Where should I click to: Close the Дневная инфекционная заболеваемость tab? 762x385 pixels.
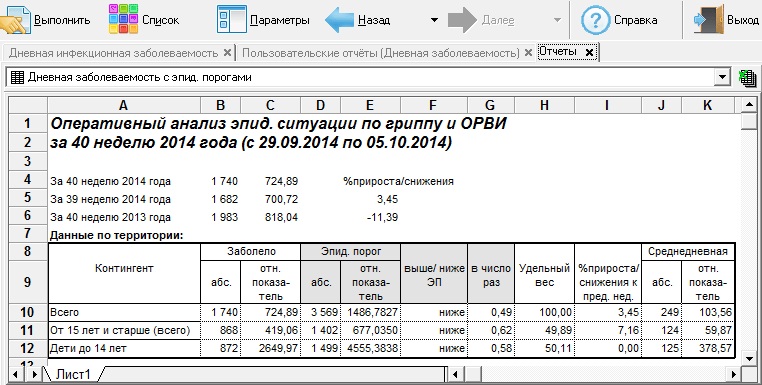tap(227, 53)
